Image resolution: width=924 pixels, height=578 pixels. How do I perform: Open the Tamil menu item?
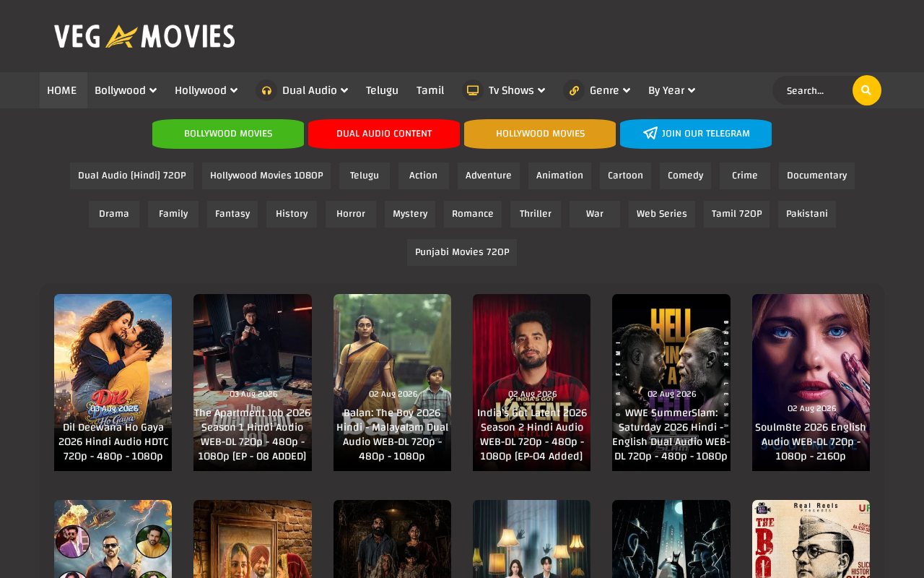coord(430,90)
